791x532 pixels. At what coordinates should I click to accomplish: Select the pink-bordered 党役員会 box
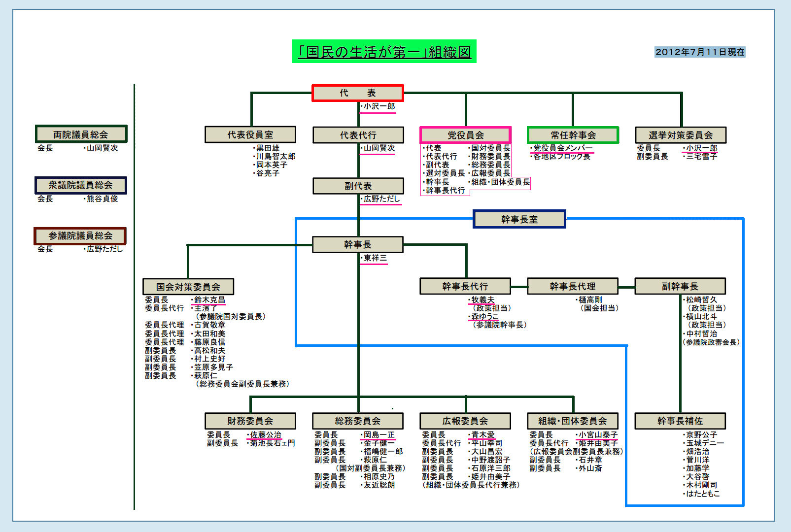tap(465, 135)
